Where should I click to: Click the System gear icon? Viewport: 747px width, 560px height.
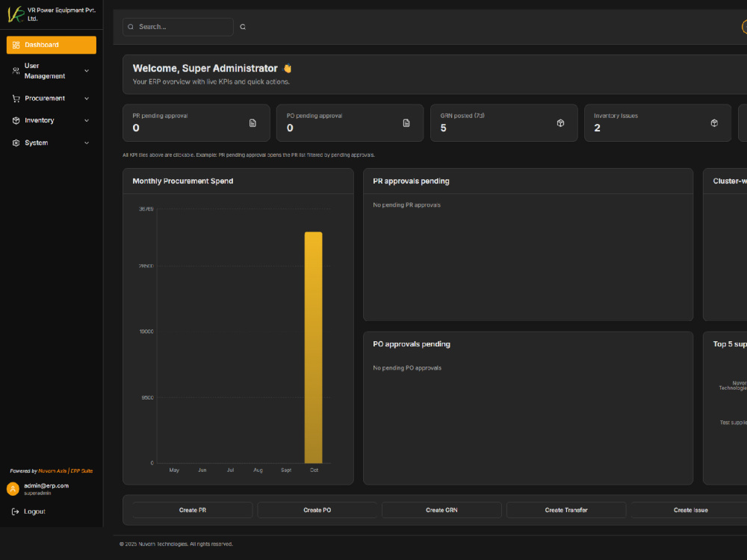click(x=16, y=143)
